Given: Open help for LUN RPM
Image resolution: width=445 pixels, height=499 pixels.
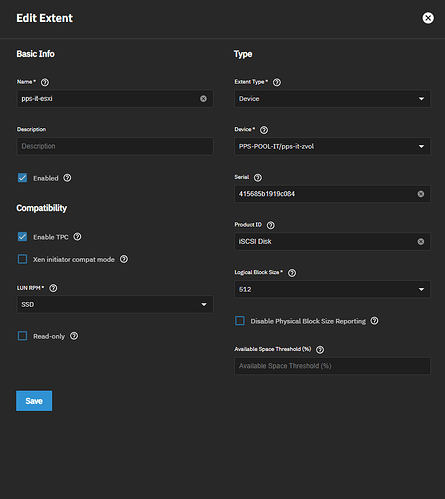Looking at the screenshot, I should click(x=53, y=288).
